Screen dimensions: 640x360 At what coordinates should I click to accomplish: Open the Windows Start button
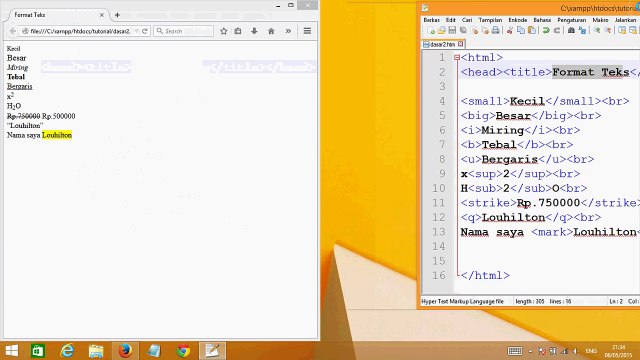[12, 351]
